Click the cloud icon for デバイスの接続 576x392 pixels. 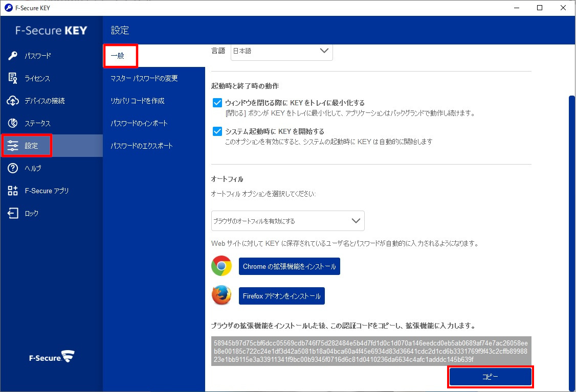(x=13, y=101)
